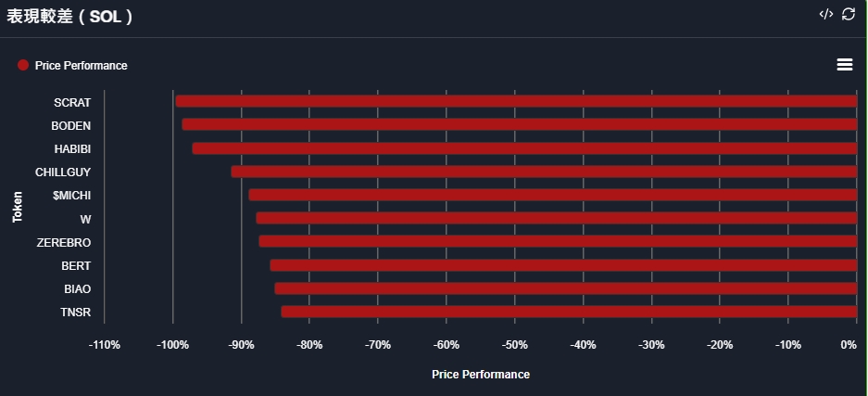Click the TNSR bar
The width and height of the screenshot is (868, 396).
pyautogui.click(x=569, y=312)
